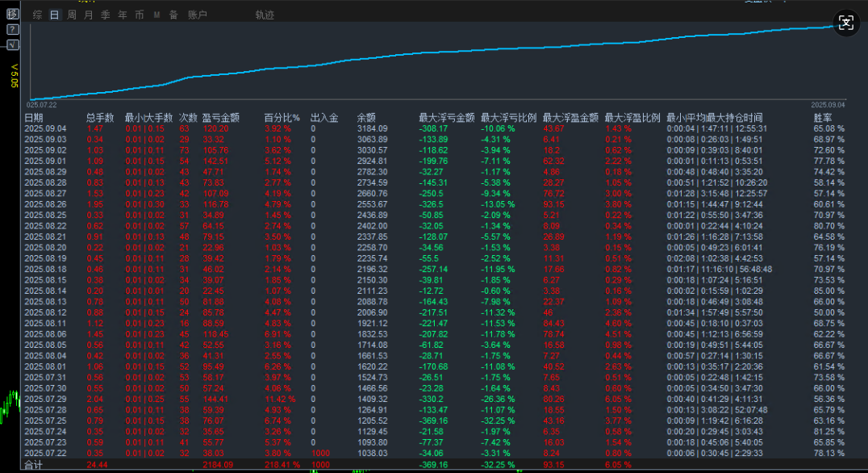Select the 年 yearly tab
The image size is (868, 473).
(x=122, y=15)
